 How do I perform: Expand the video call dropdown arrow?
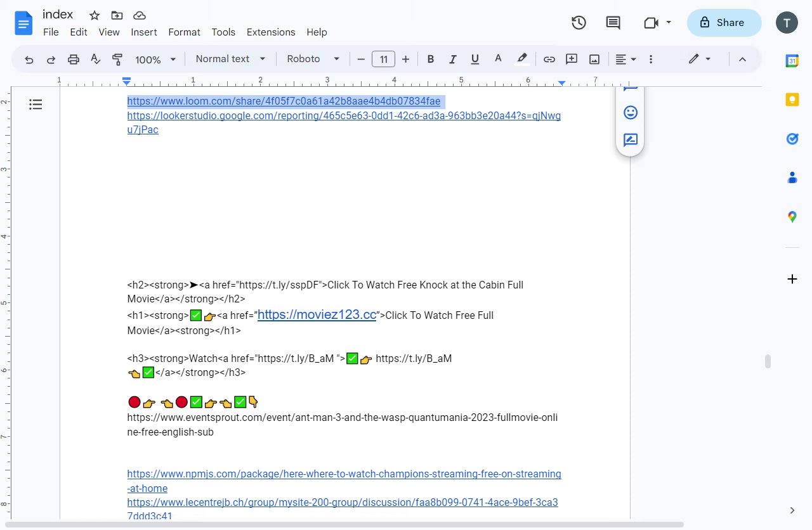tap(669, 23)
